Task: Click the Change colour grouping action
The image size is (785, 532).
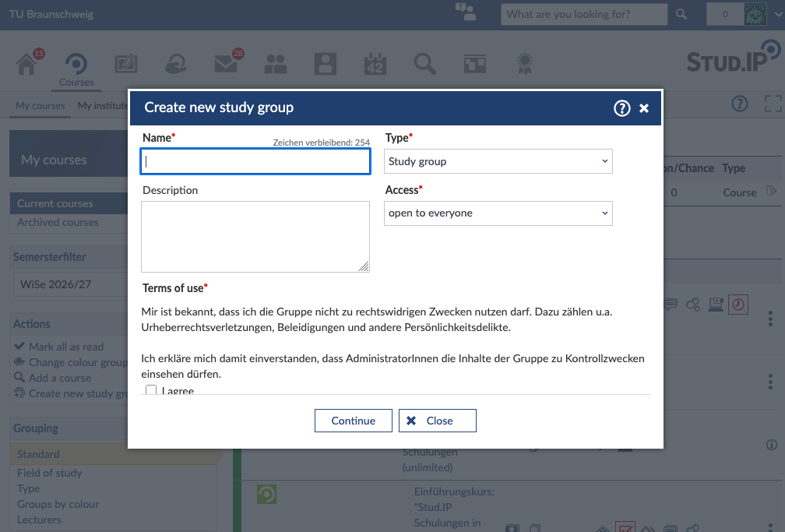Action: [x=71, y=362]
